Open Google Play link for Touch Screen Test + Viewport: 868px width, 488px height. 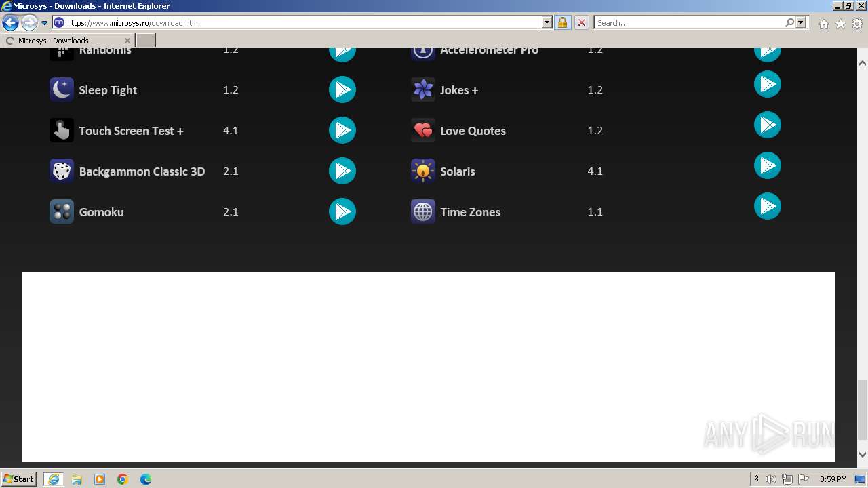[342, 130]
